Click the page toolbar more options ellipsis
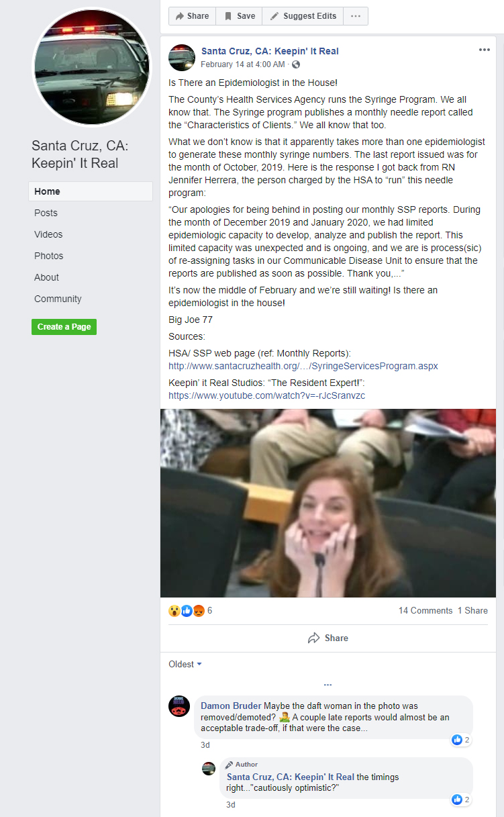Screen dimensions: 504x817 (356, 16)
